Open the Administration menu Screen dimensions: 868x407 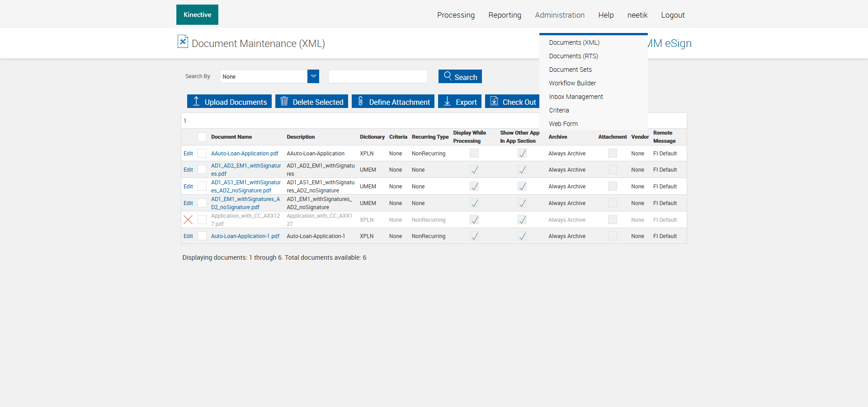pyautogui.click(x=560, y=15)
